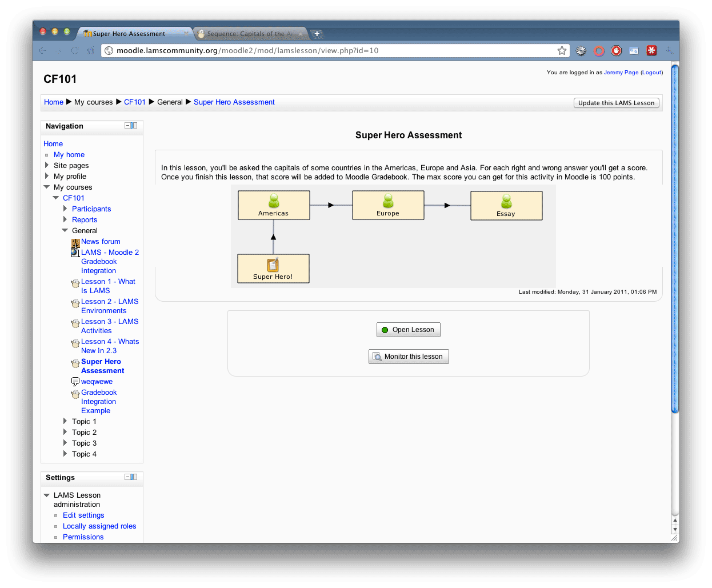712x588 pixels.
Task: Open a new browser tab
Action: point(317,34)
